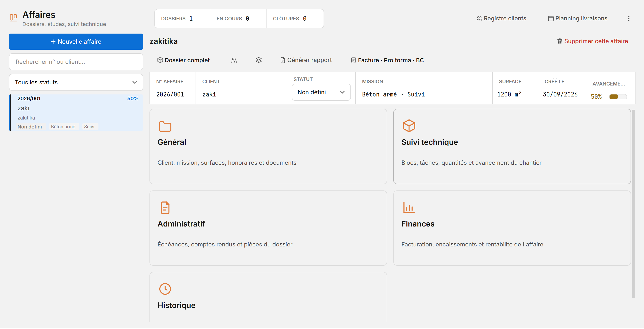This screenshot has width=644, height=329.
Task: Open the Administratif card
Action: click(x=268, y=228)
